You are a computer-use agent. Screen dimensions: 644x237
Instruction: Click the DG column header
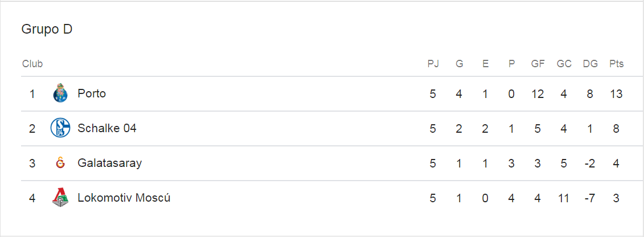590,64
